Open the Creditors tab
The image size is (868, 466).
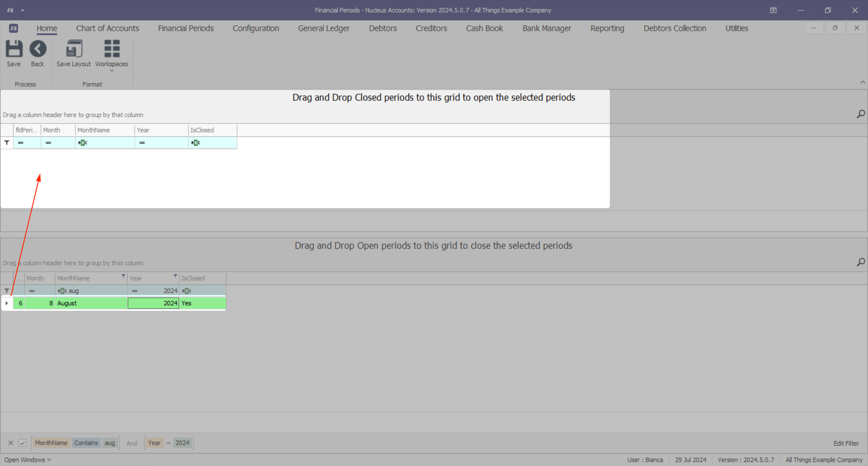pyautogui.click(x=431, y=28)
